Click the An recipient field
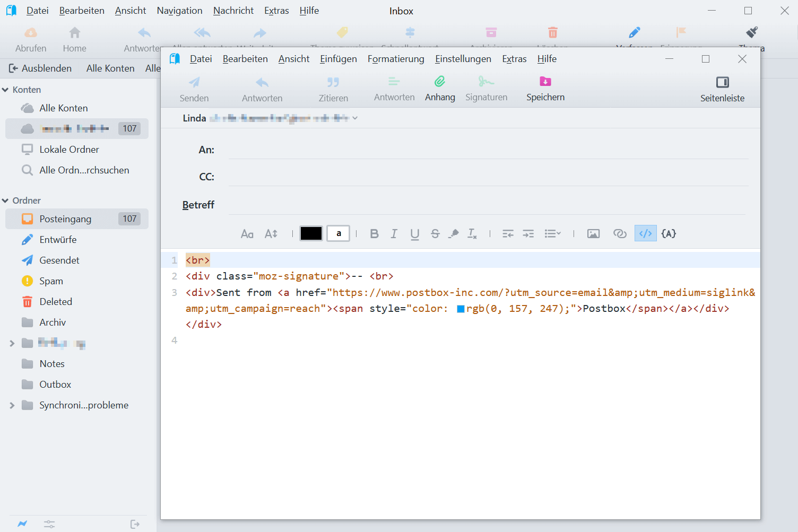798x532 pixels. (488, 150)
